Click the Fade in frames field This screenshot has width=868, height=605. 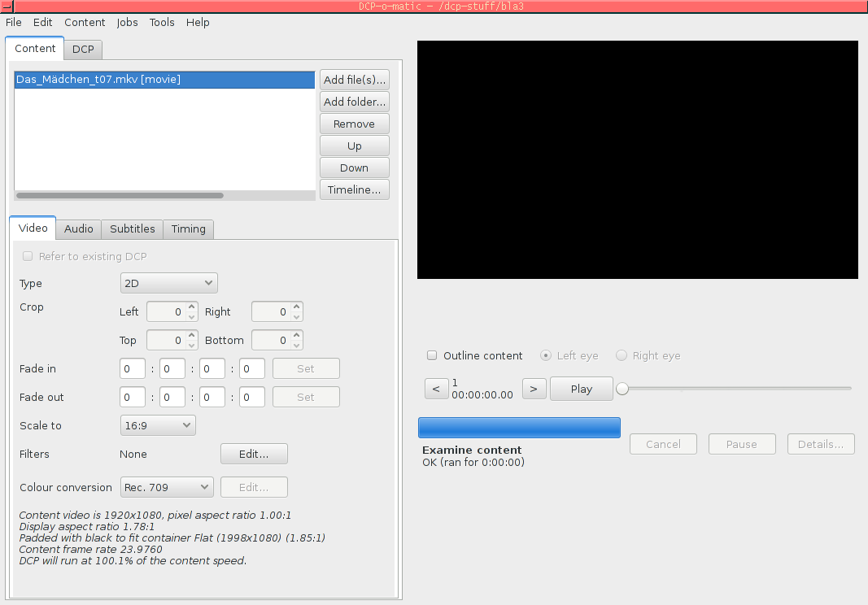[252, 368]
